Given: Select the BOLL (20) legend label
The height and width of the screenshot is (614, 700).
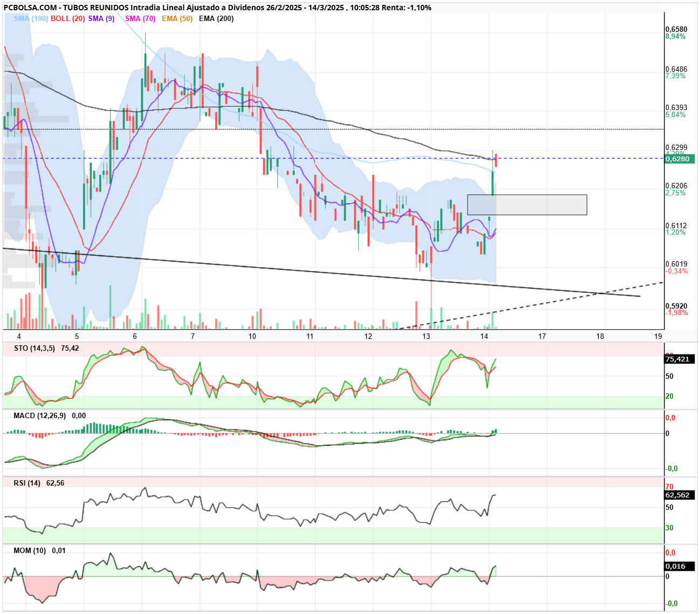Looking at the screenshot, I should click(x=68, y=18).
